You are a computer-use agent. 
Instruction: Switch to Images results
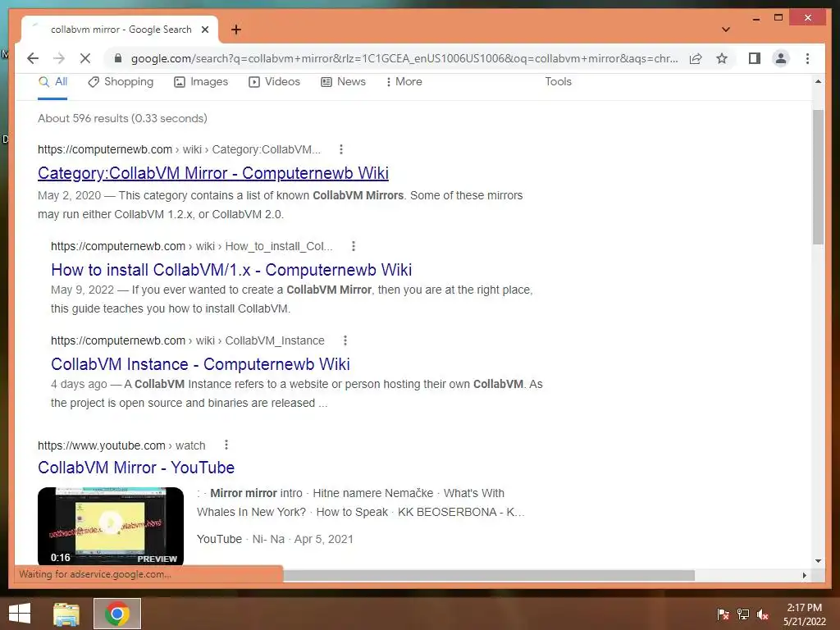pos(201,82)
